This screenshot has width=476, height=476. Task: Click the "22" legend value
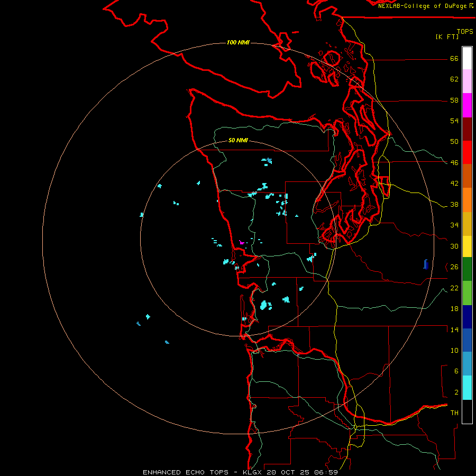tap(454, 288)
